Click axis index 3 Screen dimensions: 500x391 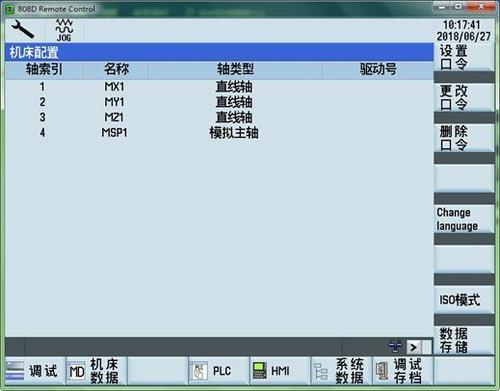click(42, 117)
